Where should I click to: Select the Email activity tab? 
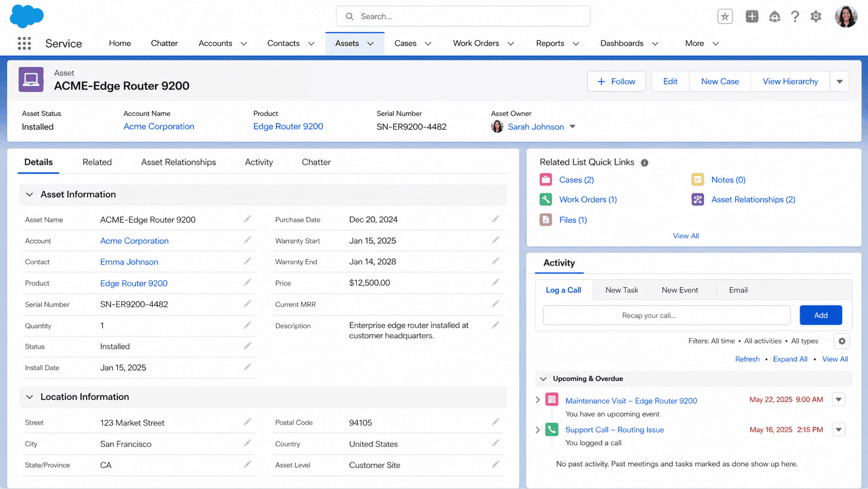(x=738, y=290)
